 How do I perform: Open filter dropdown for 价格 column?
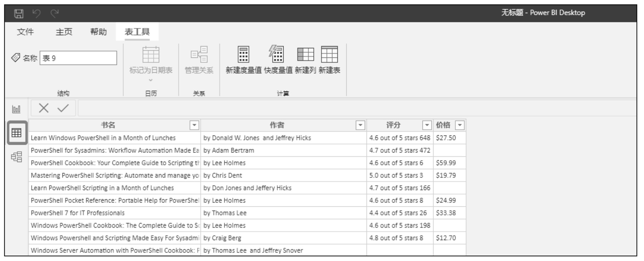[x=460, y=125]
